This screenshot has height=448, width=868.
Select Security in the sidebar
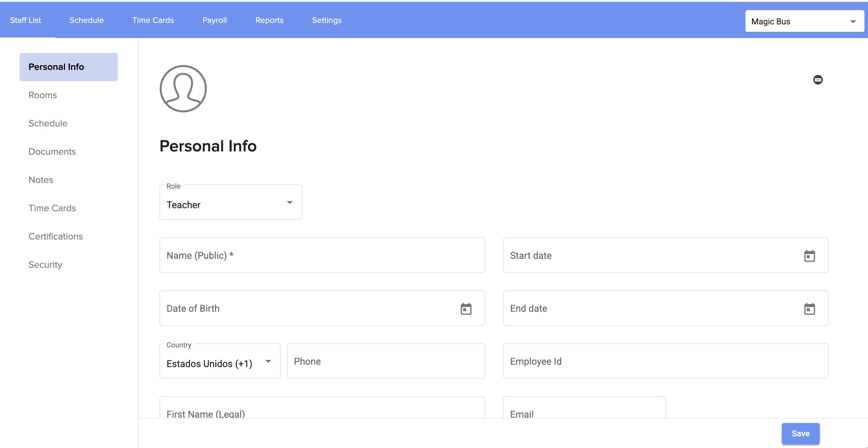click(45, 265)
